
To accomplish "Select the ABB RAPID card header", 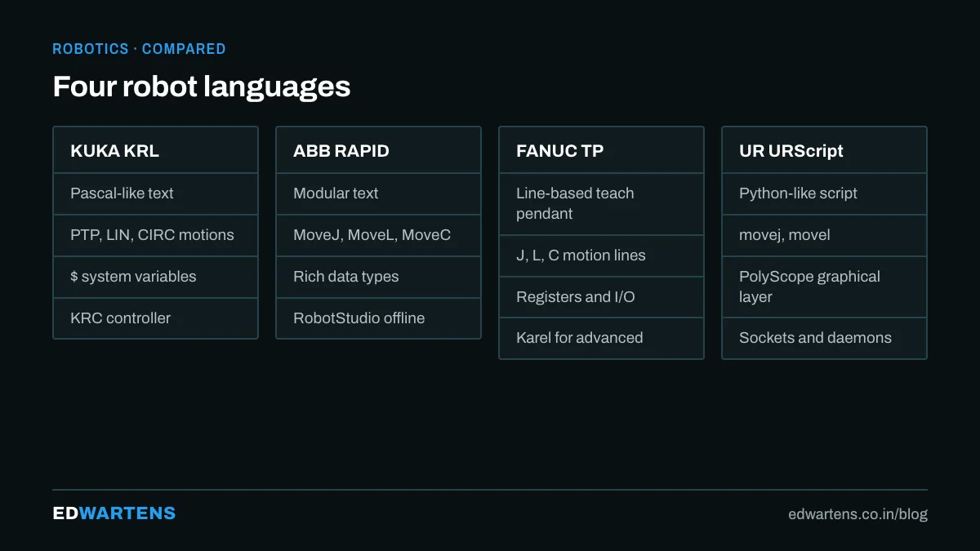I will [378, 150].
